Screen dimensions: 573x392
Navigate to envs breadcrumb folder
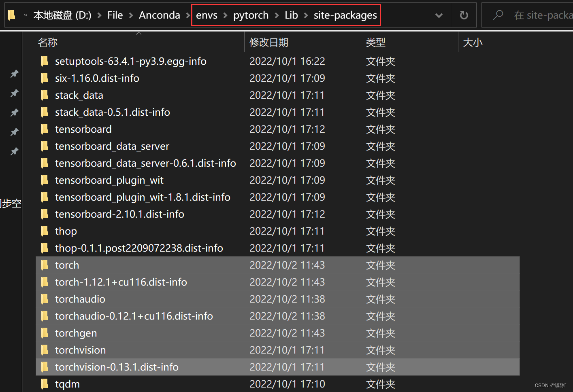tap(207, 15)
